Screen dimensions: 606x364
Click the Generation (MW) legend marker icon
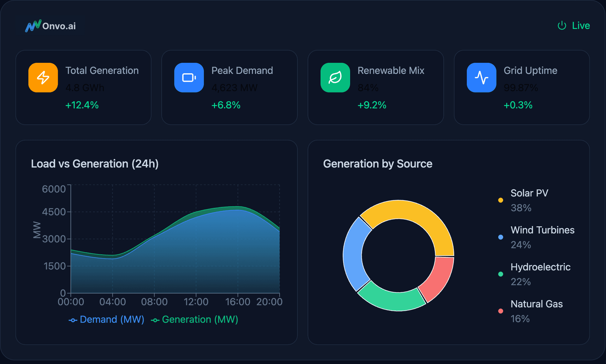point(155,320)
